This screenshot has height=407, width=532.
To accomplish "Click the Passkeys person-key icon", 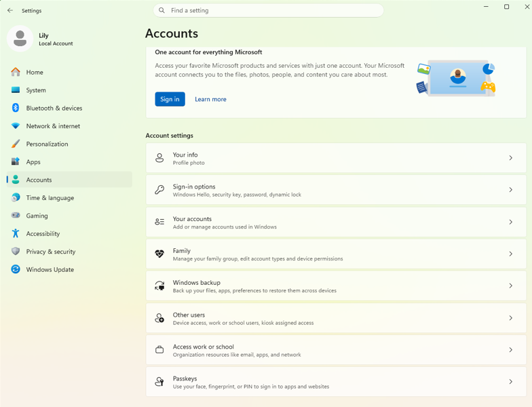I will (x=159, y=381).
